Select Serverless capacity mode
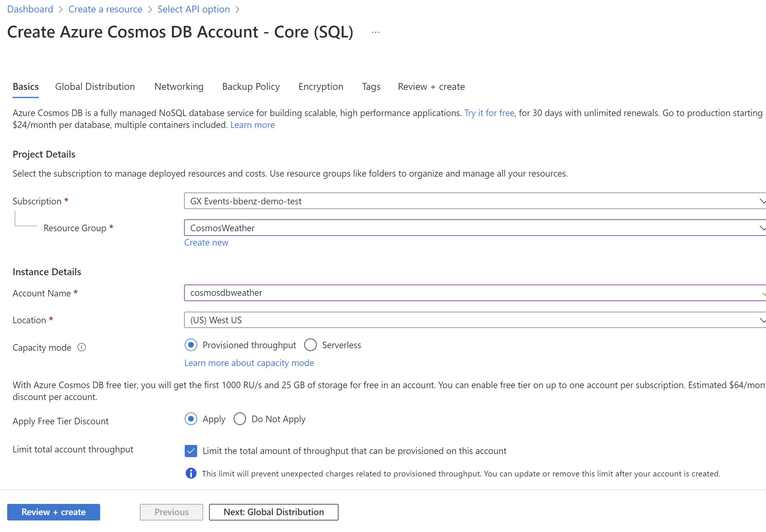 (x=310, y=345)
